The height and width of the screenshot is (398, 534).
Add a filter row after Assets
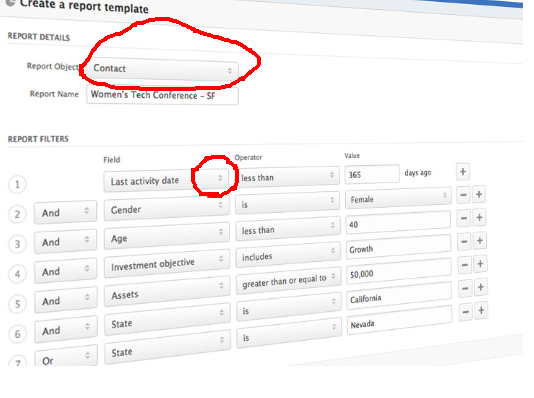point(481,264)
